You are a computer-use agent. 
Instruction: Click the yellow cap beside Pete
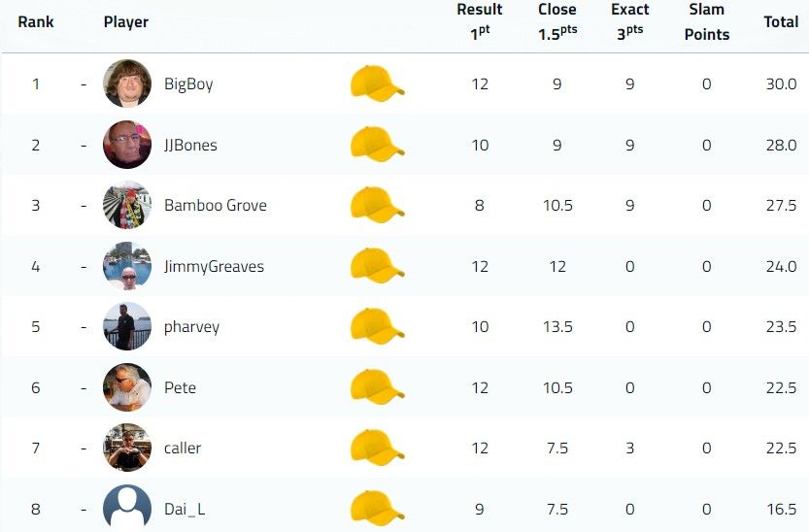377,387
